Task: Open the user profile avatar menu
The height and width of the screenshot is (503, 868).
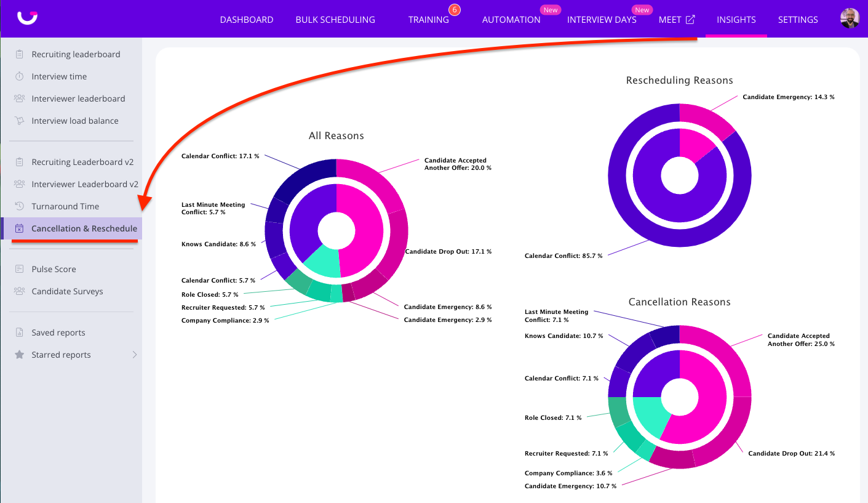Action: click(850, 18)
